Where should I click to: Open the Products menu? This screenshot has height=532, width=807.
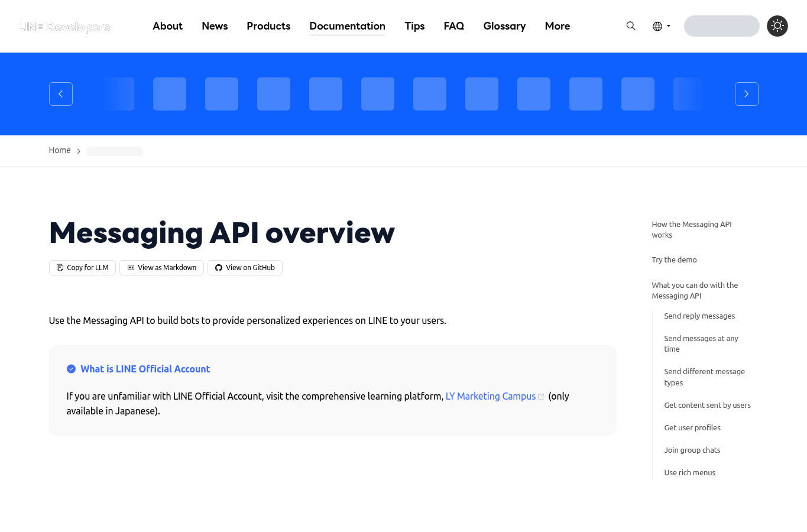(268, 26)
